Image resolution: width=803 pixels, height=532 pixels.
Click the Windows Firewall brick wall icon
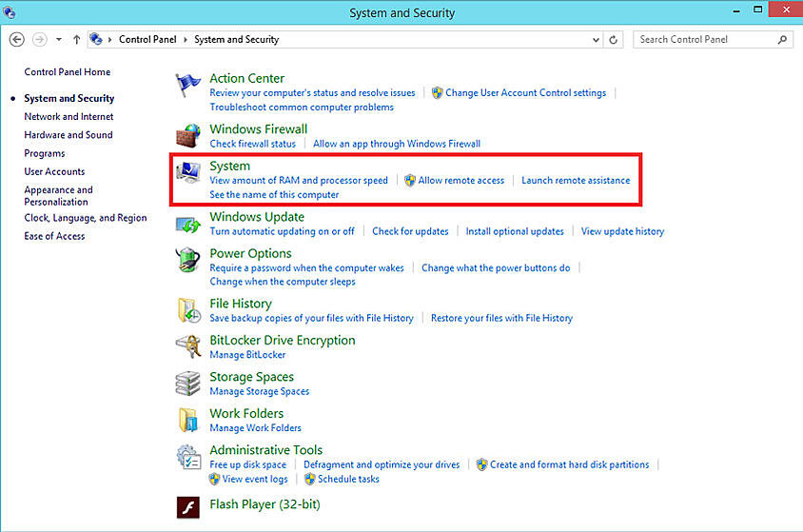[188, 136]
